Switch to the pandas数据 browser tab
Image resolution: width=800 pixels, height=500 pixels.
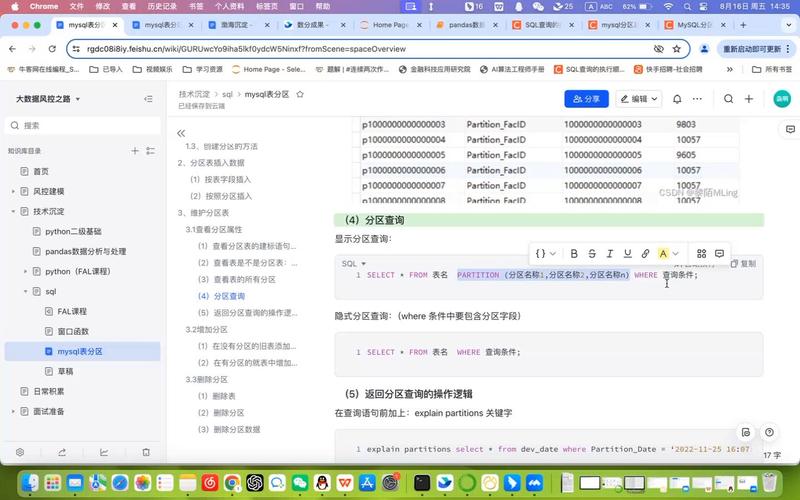point(466,24)
